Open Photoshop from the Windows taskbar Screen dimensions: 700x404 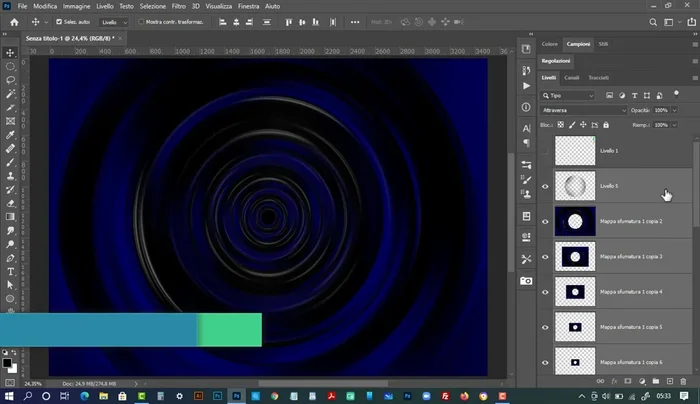pos(239,395)
